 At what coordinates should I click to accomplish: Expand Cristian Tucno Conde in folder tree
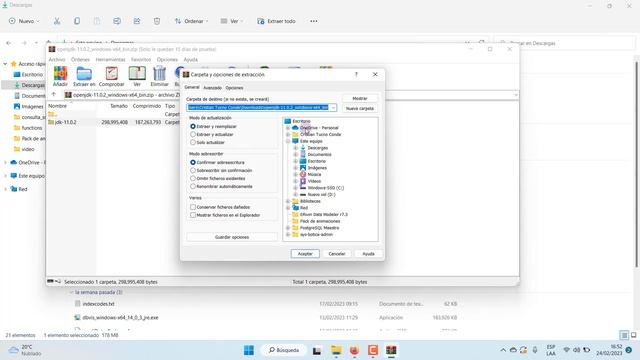coord(288,134)
